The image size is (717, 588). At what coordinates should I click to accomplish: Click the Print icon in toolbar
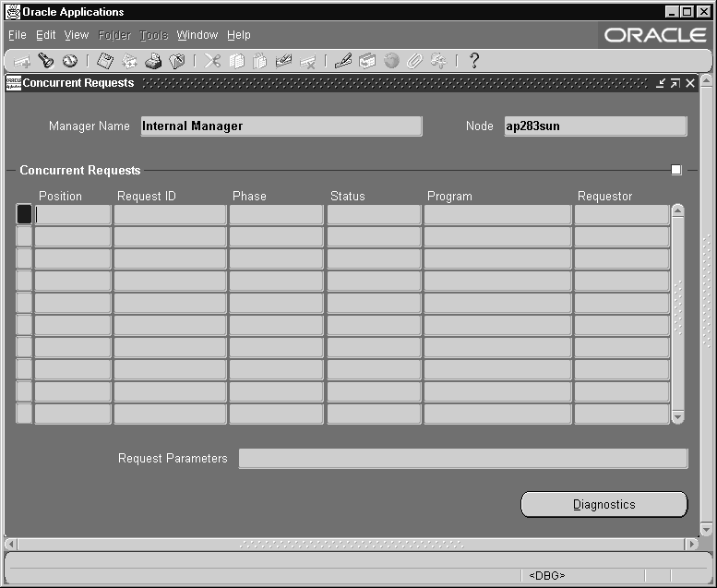click(153, 61)
